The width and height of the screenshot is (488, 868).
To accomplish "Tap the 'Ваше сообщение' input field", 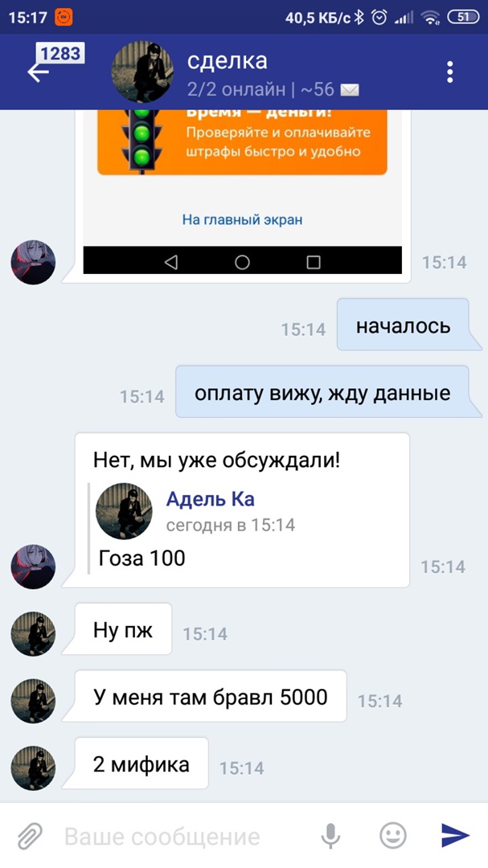I will tap(182, 836).
